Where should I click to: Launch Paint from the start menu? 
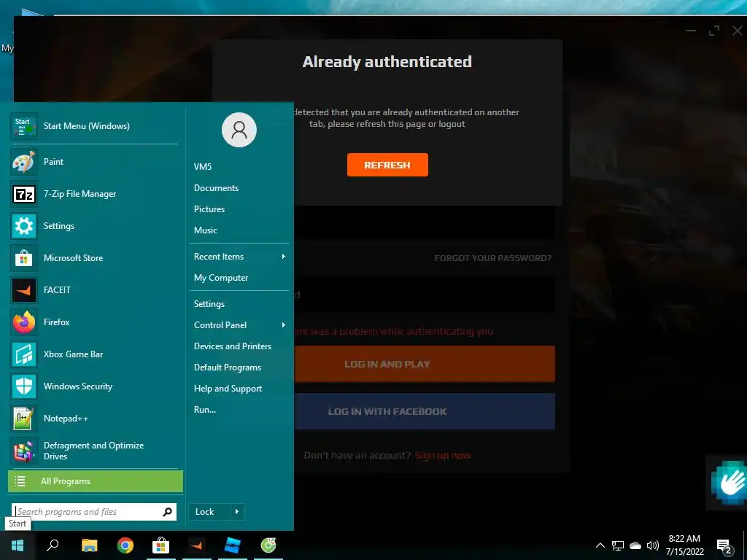[96, 162]
